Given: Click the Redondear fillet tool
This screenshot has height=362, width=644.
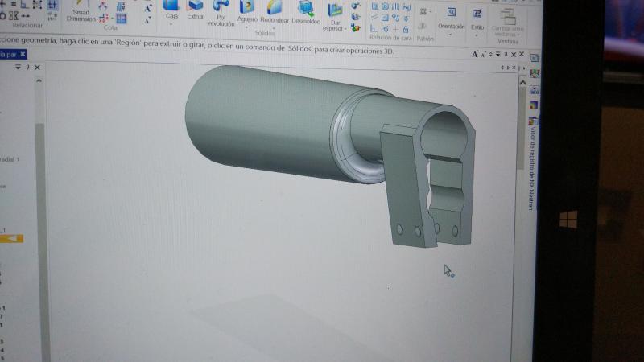Looking at the screenshot, I should tap(275, 11).
